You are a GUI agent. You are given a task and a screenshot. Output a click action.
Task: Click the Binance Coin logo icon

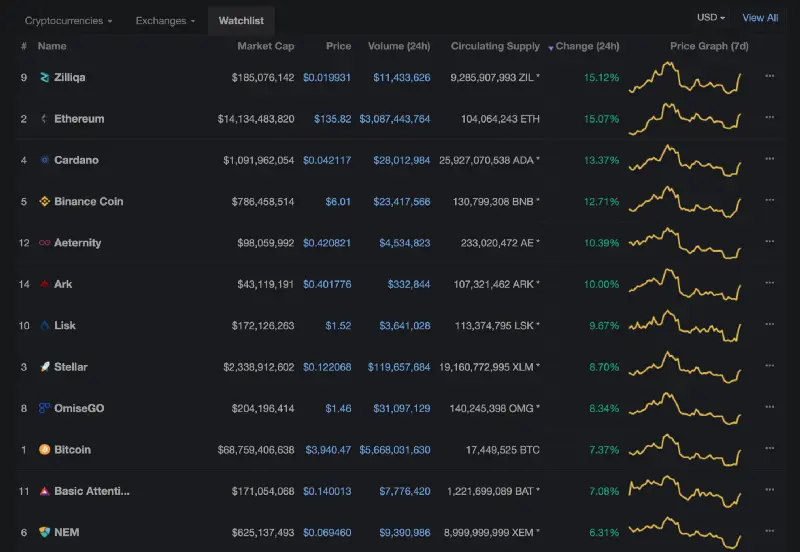(44, 202)
